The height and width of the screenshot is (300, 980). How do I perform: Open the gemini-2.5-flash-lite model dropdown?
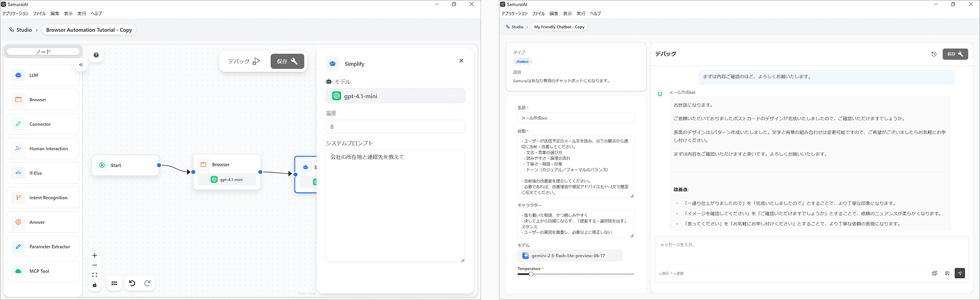click(569, 255)
